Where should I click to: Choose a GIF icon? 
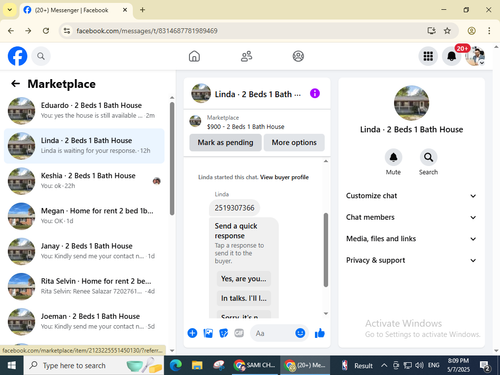[x=239, y=333]
